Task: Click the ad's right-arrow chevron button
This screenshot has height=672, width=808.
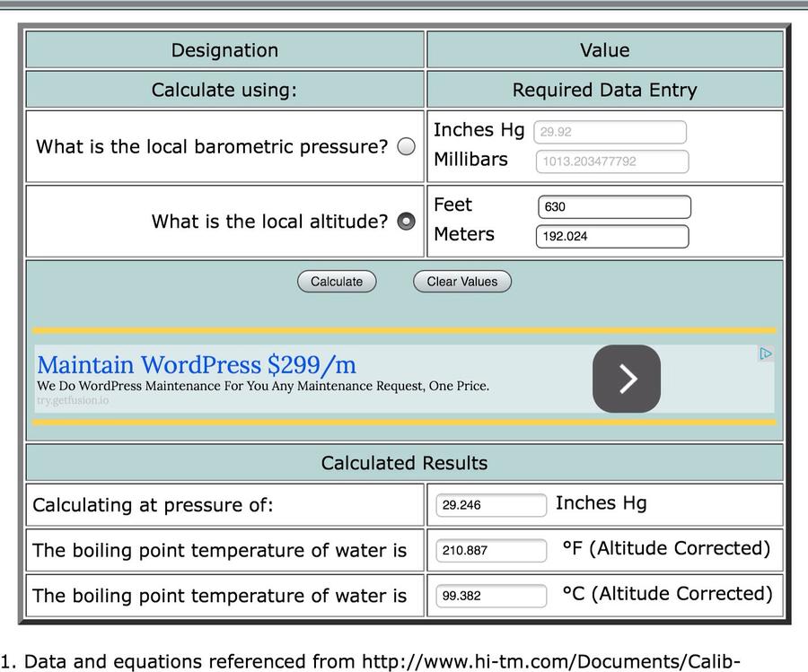Action: (627, 379)
